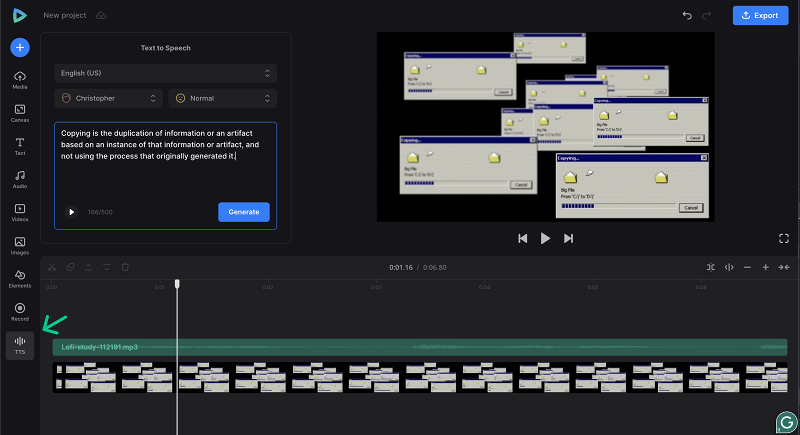Open the Media sidebar panel
The height and width of the screenshot is (435, 800).
20,80
